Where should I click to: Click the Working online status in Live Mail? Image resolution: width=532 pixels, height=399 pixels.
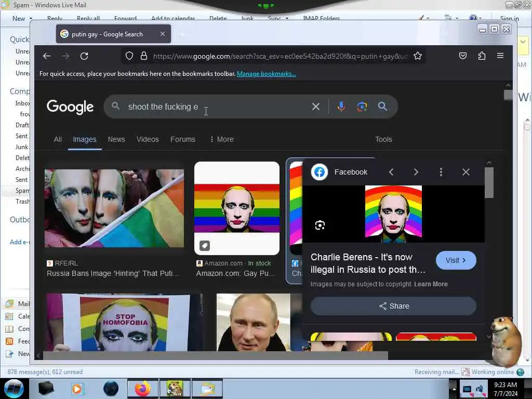coord(493,372)
